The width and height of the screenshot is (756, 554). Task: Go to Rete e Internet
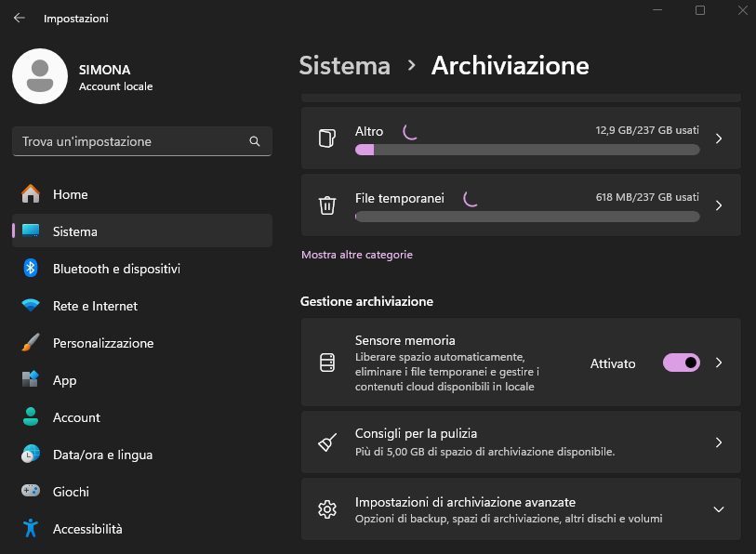(142, 305)
